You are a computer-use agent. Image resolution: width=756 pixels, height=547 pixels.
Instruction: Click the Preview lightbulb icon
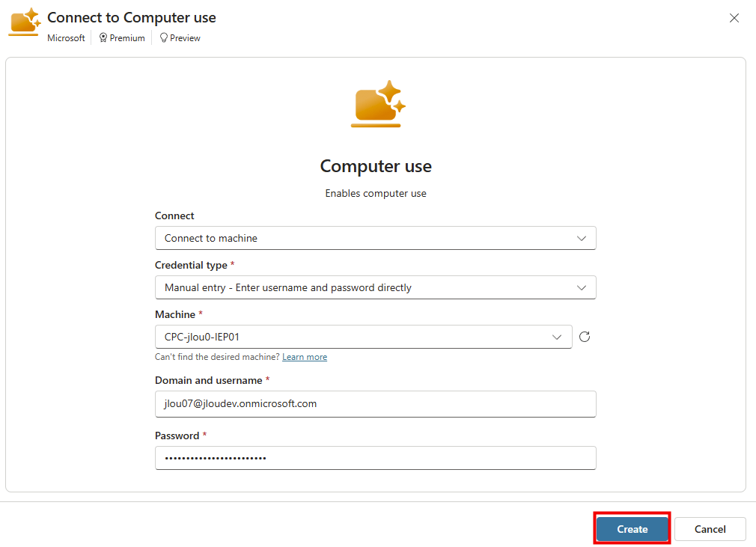(x=164, y=38)
